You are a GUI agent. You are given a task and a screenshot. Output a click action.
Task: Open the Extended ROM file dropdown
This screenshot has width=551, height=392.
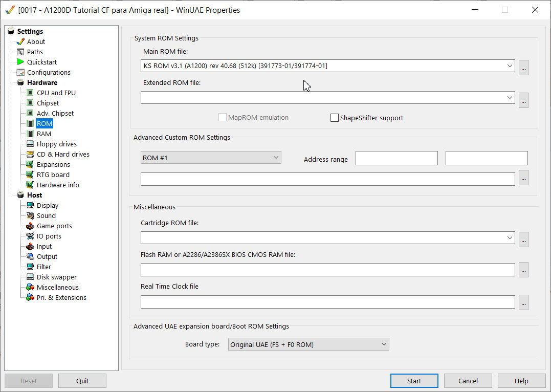(510, 97)
